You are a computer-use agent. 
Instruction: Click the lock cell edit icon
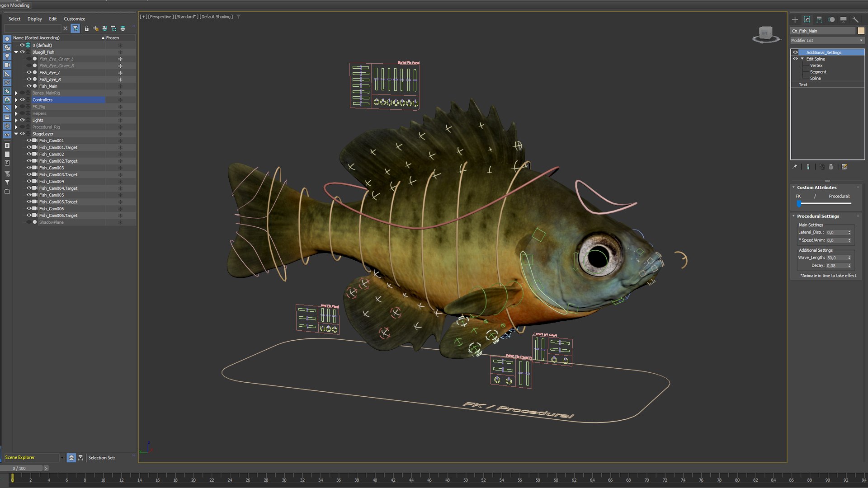point(87,28)
